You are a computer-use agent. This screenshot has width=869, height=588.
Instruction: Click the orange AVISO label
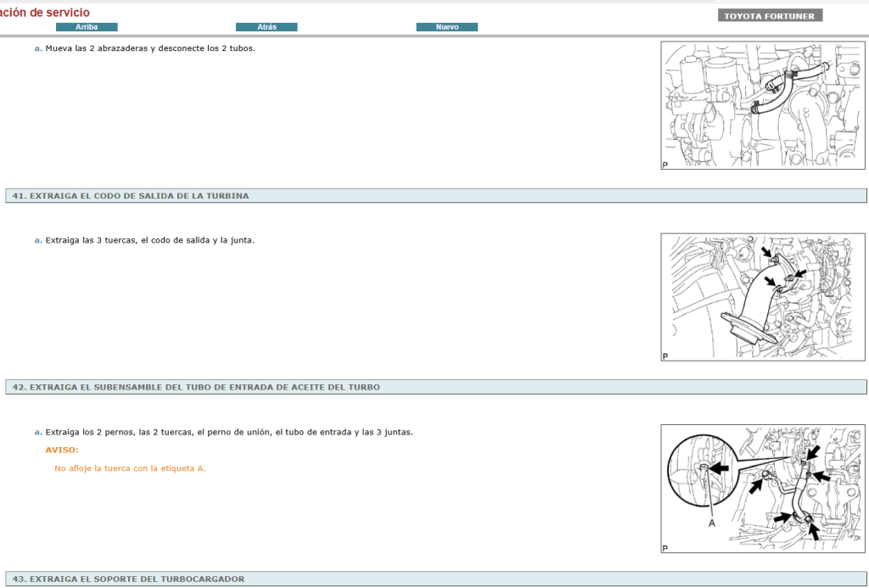(x=62, y=450)
